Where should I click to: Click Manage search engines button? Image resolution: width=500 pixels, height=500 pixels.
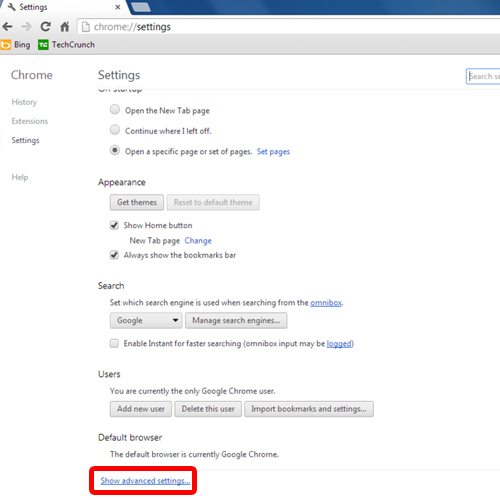[236, 320]
